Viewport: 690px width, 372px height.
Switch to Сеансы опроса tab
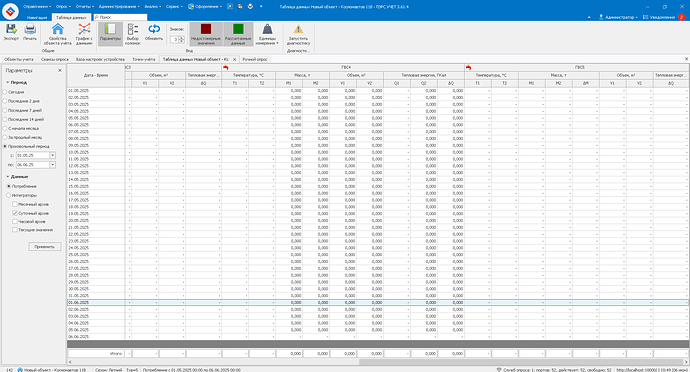point(55,59)
